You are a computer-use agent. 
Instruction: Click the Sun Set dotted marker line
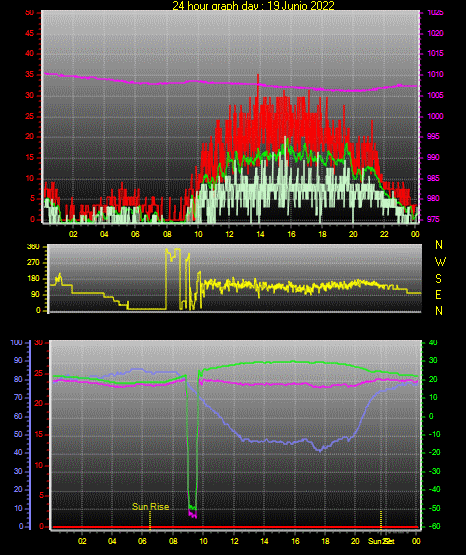(381, 520)
